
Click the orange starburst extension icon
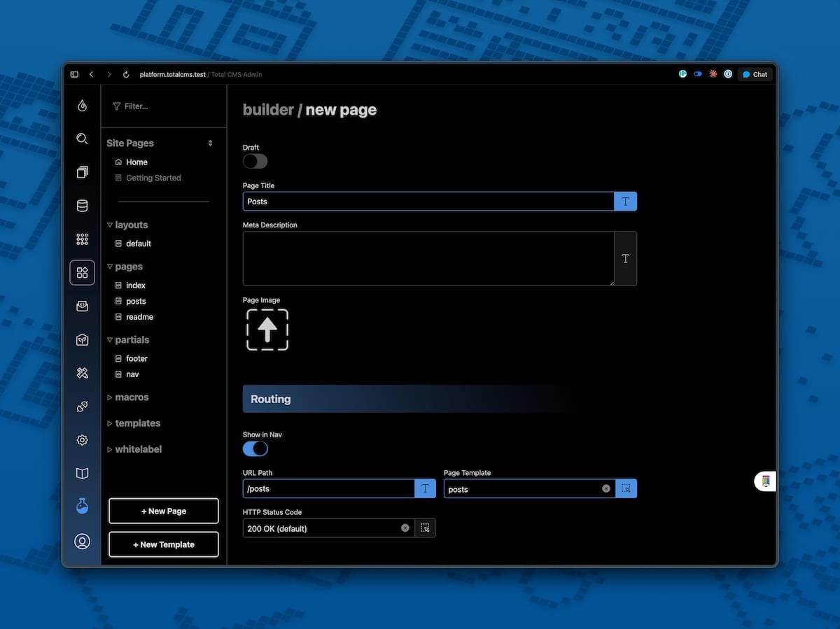point(713,73)
